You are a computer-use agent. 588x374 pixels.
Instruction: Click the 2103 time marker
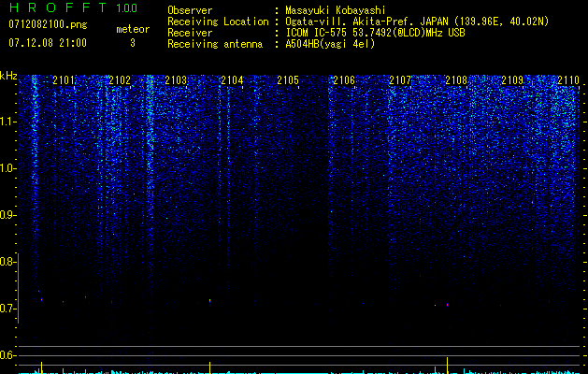(x=176, y=80)
